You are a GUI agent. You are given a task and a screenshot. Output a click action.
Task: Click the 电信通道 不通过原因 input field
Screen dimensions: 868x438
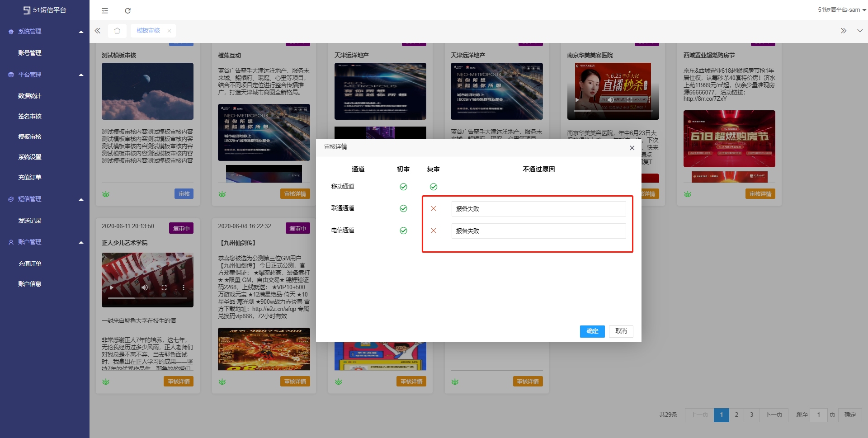[x=538, y=231]
